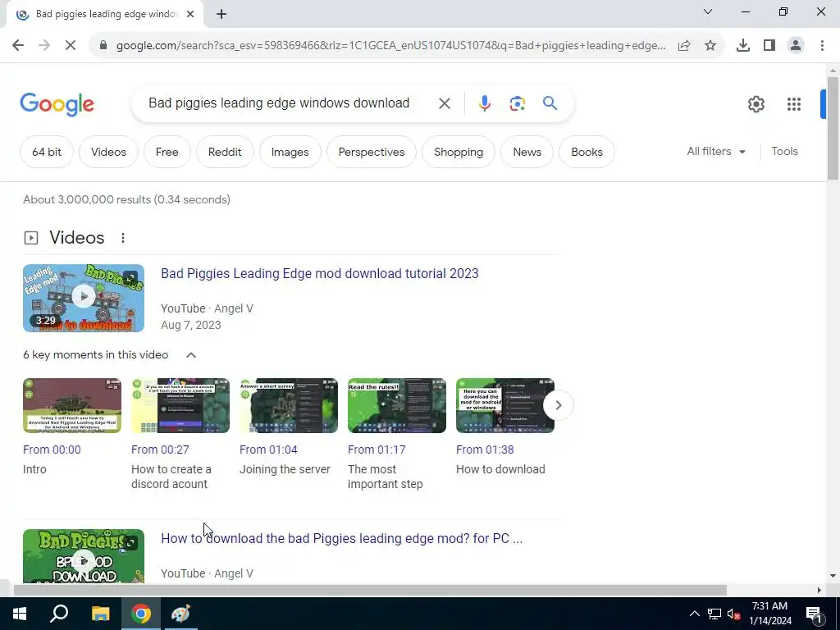Jump to How to download From 01:38
840x630 pixels.
(485, 450)
